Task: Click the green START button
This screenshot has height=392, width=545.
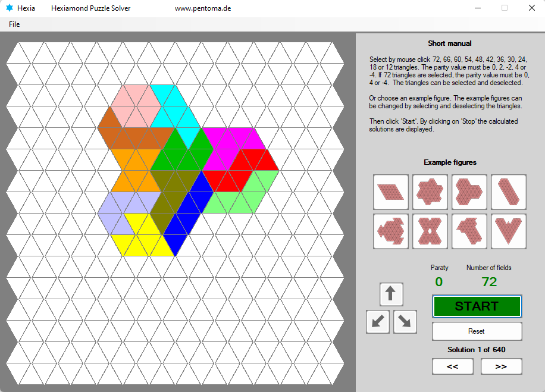Action: pos(477,306)
